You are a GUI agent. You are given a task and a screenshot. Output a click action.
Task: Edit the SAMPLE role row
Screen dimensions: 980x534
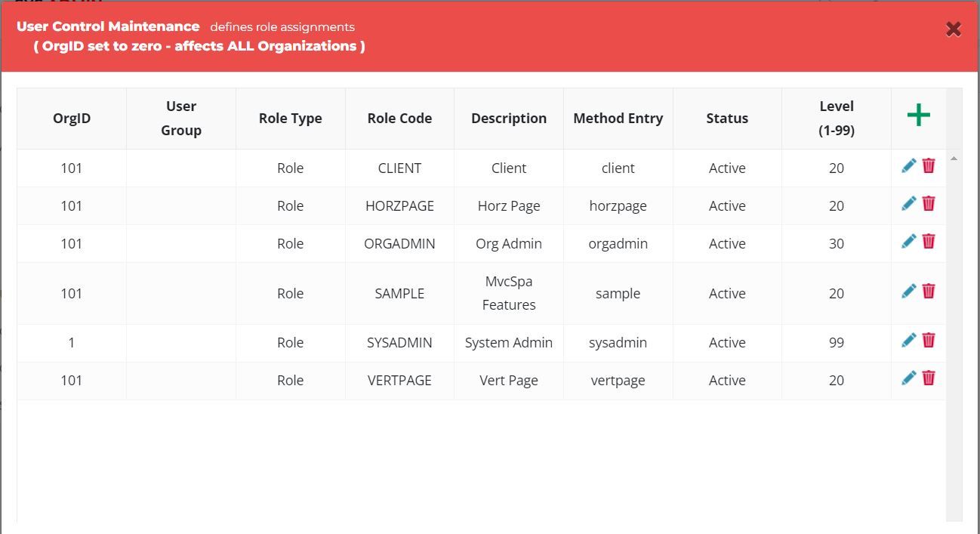(x=909, y=291)
